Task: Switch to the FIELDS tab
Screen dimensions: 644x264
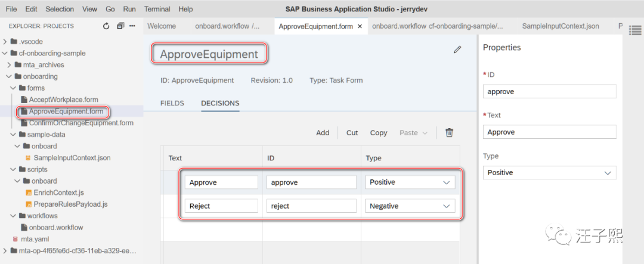Action: 172,103
